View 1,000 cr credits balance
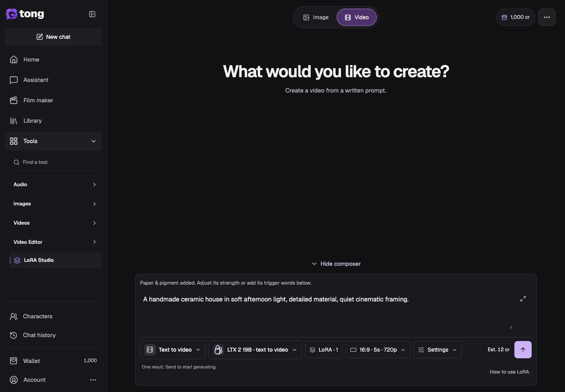Screen dimensions: 565x392 [x=516, y=17]
